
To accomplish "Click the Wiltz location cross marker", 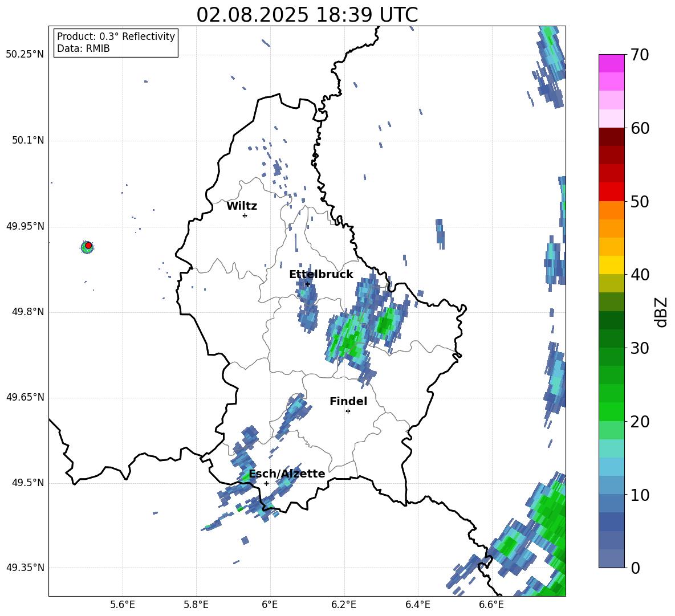I will (245, 215).
